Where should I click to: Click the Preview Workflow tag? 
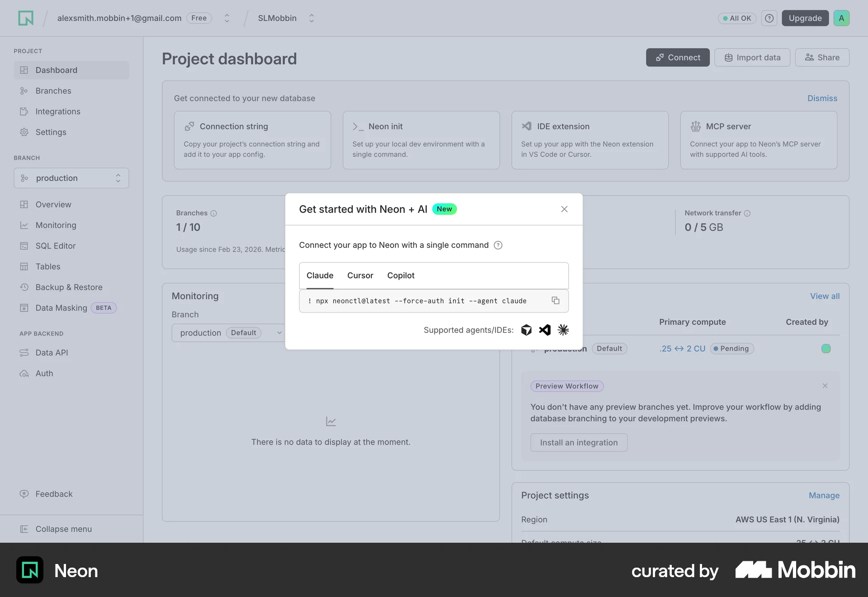point(567,386)
